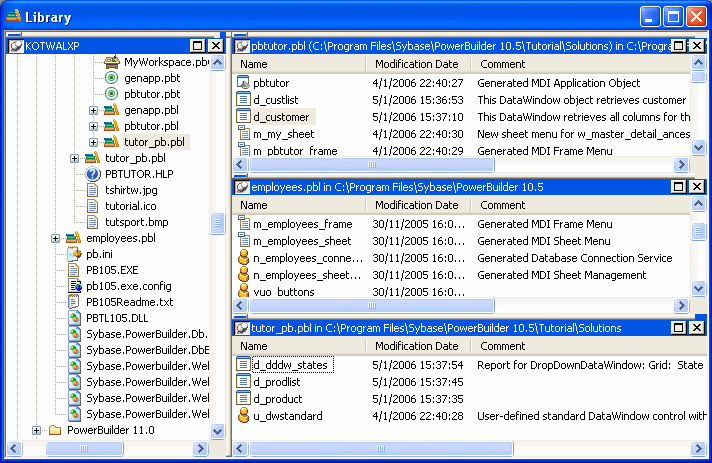
Task: Sort tutor_pb.pbl pane by Comment column
Action: pyautogui.click(x=589, y=346)
